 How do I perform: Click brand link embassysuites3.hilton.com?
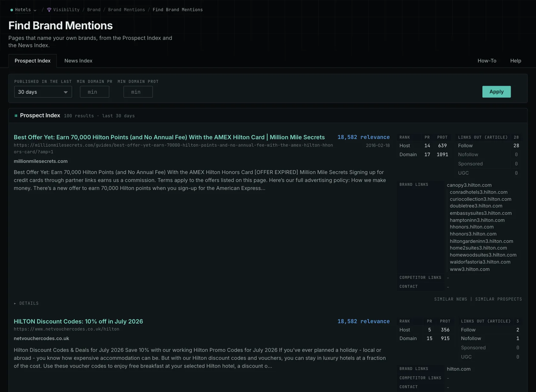coord(481,213)
